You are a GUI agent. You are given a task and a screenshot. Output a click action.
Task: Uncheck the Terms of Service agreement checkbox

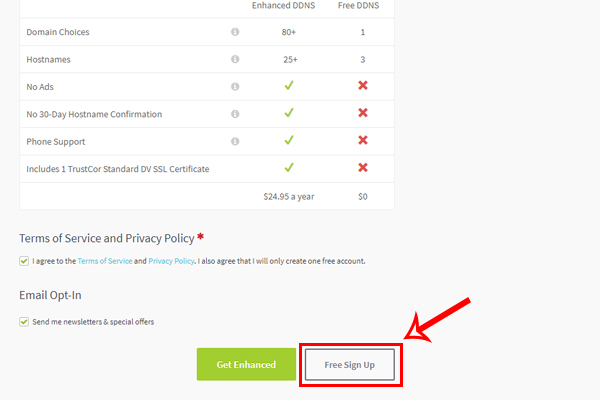[x=24, y=261]
